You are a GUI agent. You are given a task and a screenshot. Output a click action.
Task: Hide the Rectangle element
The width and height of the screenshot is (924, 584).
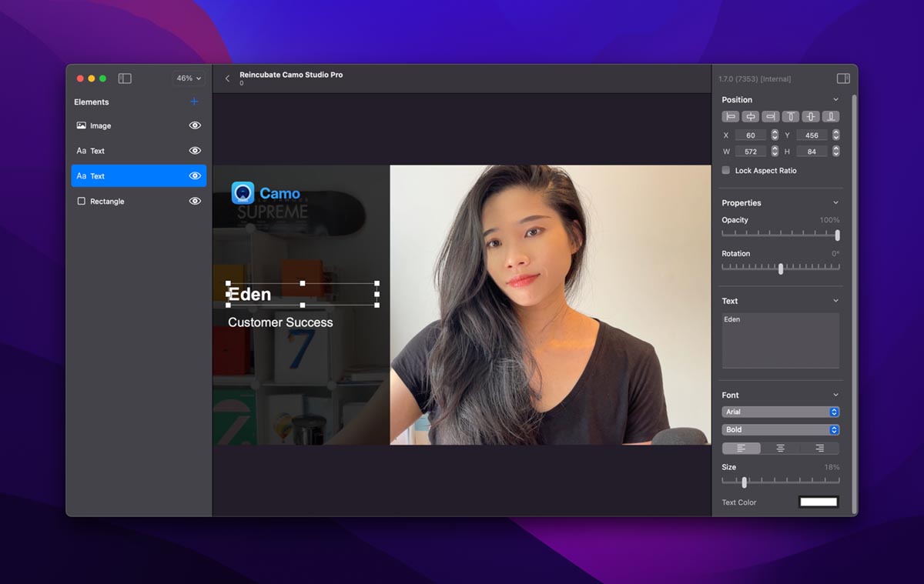pos(195,201)
